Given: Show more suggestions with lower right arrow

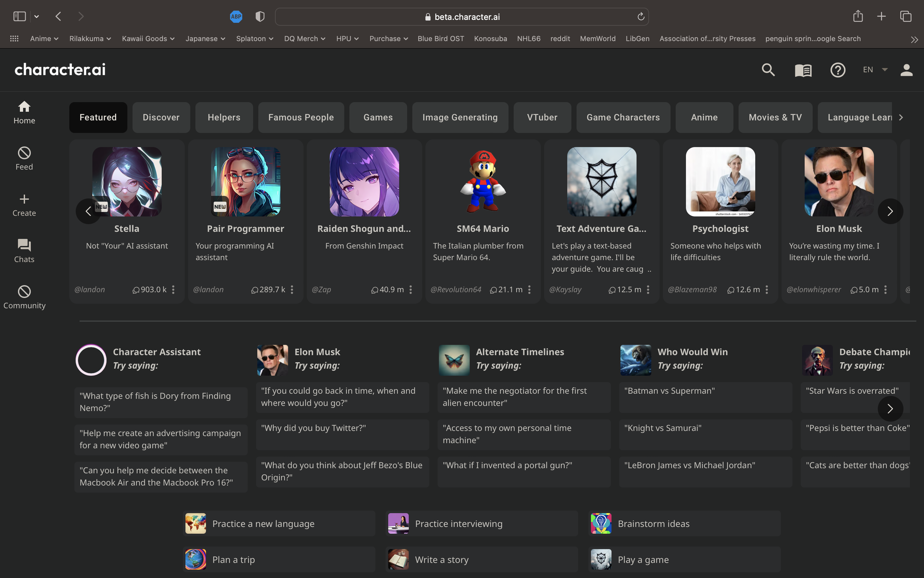Looking at the screenshot, I should (x=890, y=409).
